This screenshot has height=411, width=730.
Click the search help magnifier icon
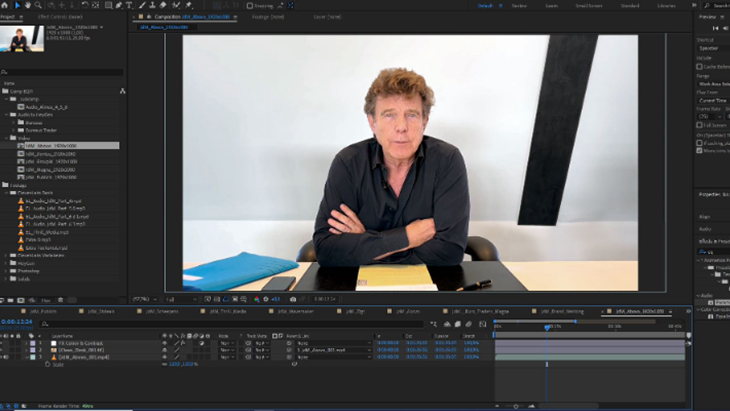pyautogui.click(x=707, y=6)
